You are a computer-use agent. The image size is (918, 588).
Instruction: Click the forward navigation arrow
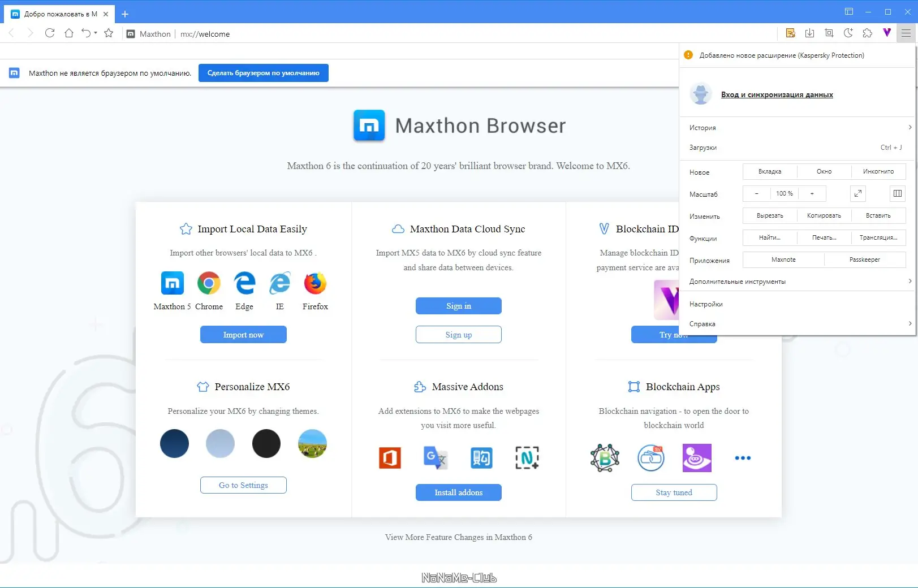click(31, 33)
